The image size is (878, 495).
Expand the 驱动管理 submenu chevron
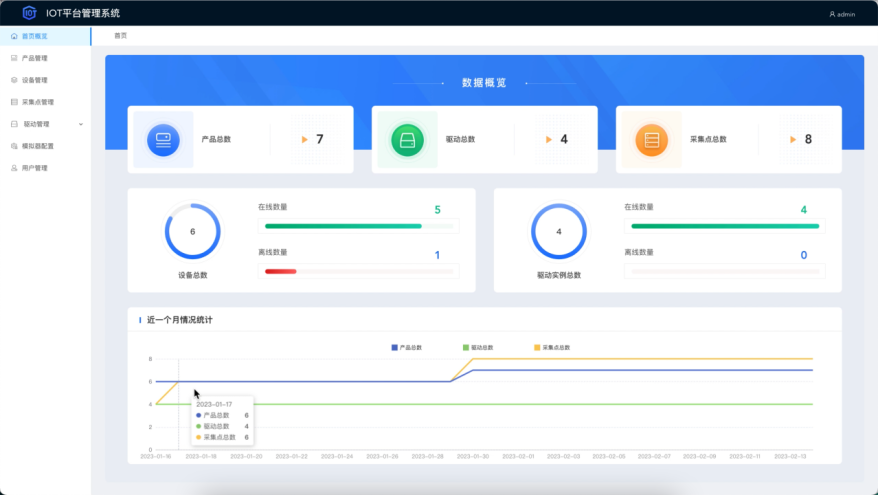coord(81,124)
